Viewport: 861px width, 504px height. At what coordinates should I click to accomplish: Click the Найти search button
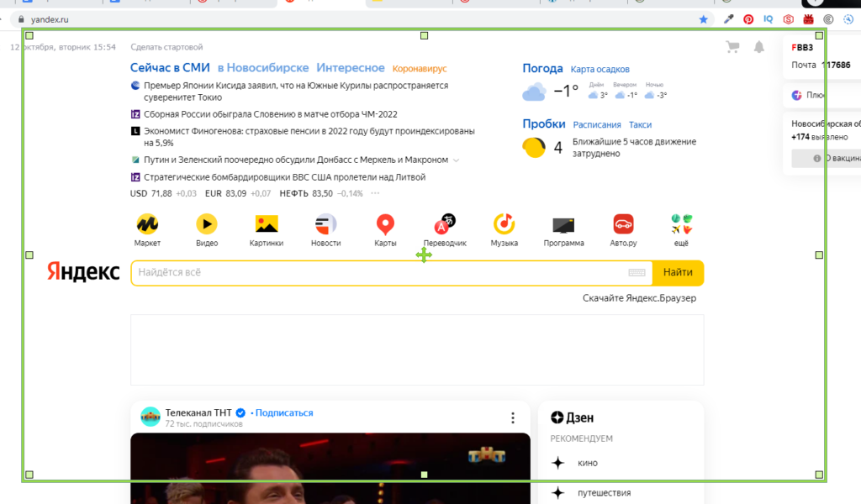[678, 272]
